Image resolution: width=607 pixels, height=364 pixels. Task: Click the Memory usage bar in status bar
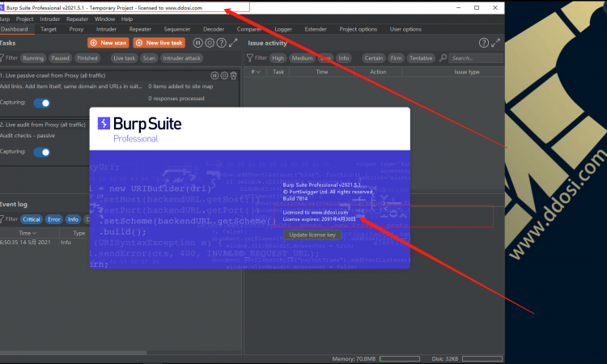click(x=400, y=358)
